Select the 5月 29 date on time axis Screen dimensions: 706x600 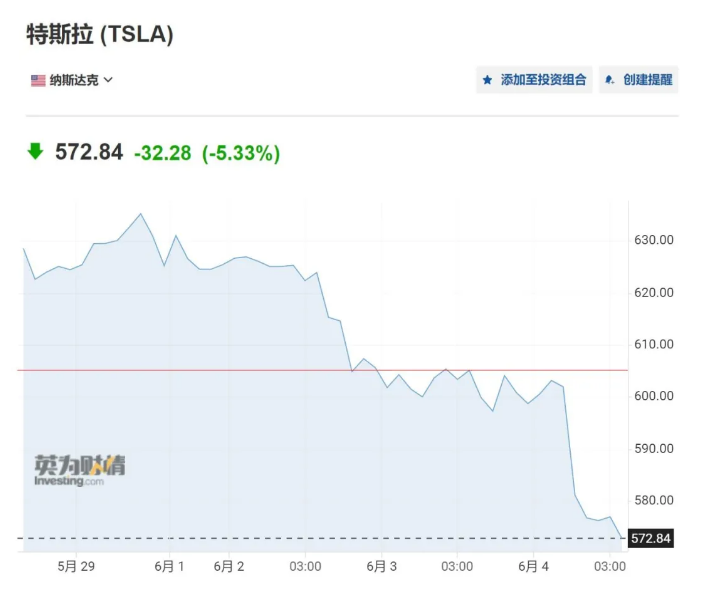pos(76,566)
